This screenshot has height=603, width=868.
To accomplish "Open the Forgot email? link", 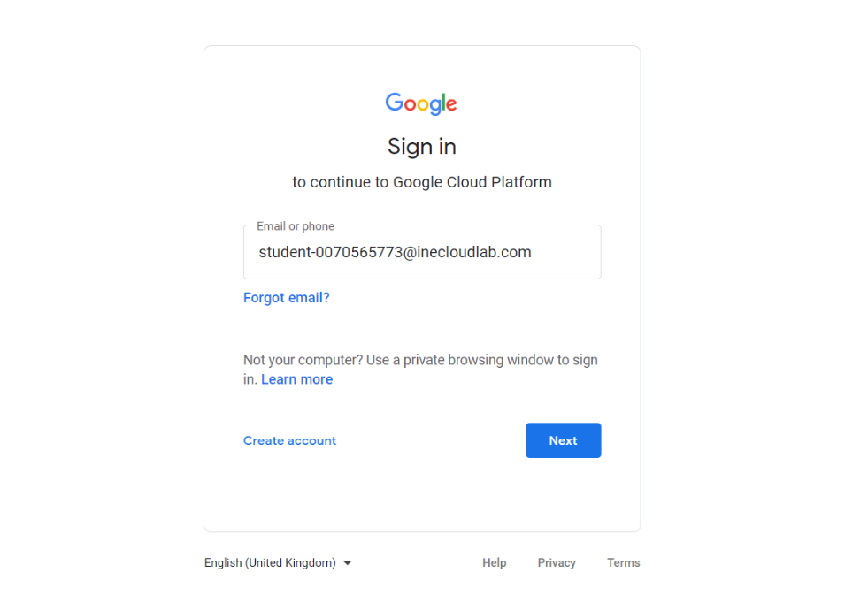I will pyautogui.click(x=286, y=297).
